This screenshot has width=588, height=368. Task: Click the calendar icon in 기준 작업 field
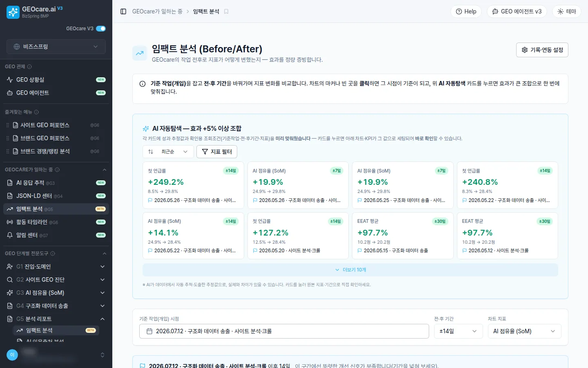[149, 331]
